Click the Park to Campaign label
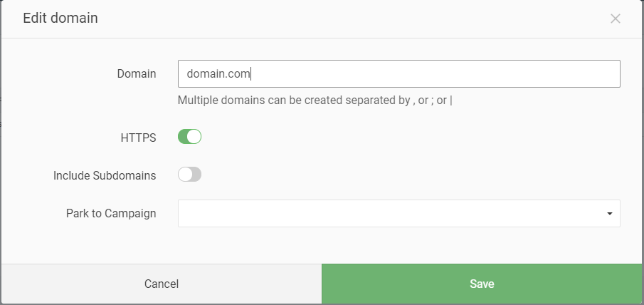The width and height of the screenshot is (644, 305). pyautogui.click(x=111, y=213)
